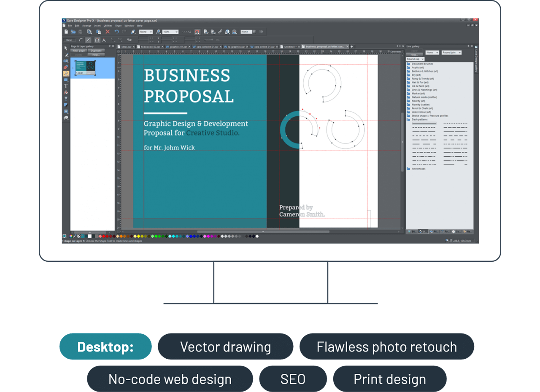Select the Transparency tool

(66, 99)
